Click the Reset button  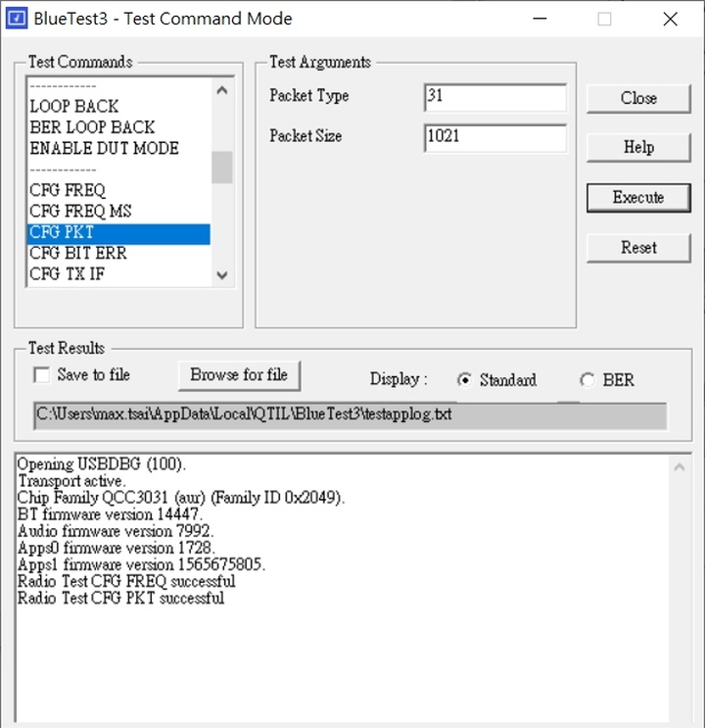coord(638,248)
